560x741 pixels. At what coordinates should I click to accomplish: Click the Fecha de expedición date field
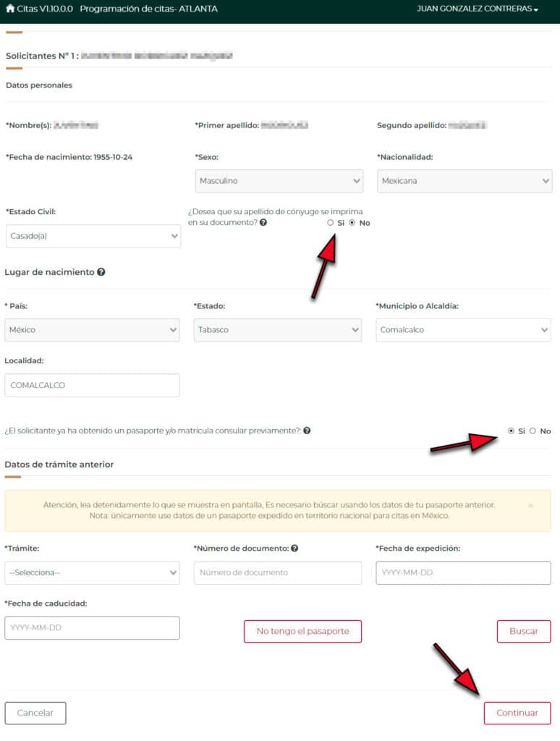click(x=463, y=572)
